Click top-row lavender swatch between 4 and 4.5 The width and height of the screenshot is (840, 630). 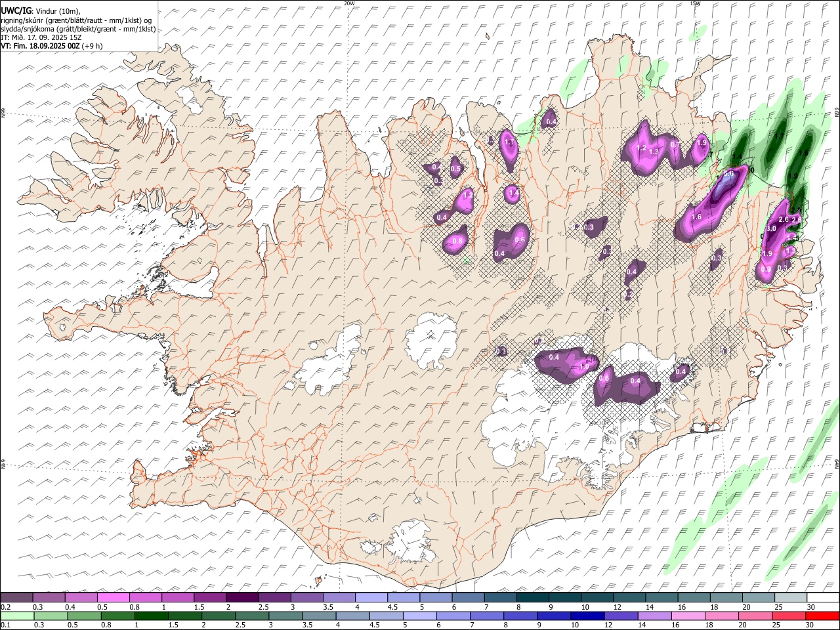pyautogui.click(x=371, y=597)
